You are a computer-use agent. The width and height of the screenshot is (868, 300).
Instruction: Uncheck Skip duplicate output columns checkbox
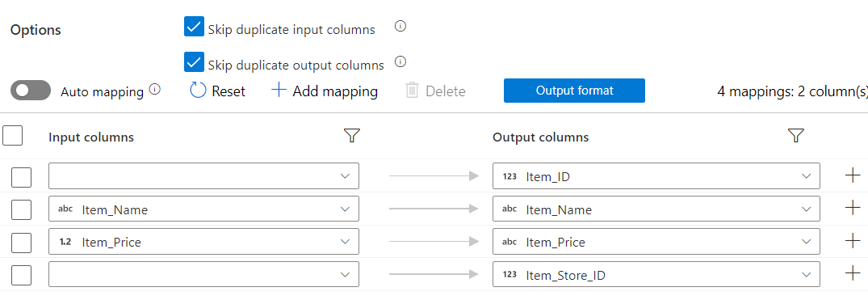click(x=195, y=62)
